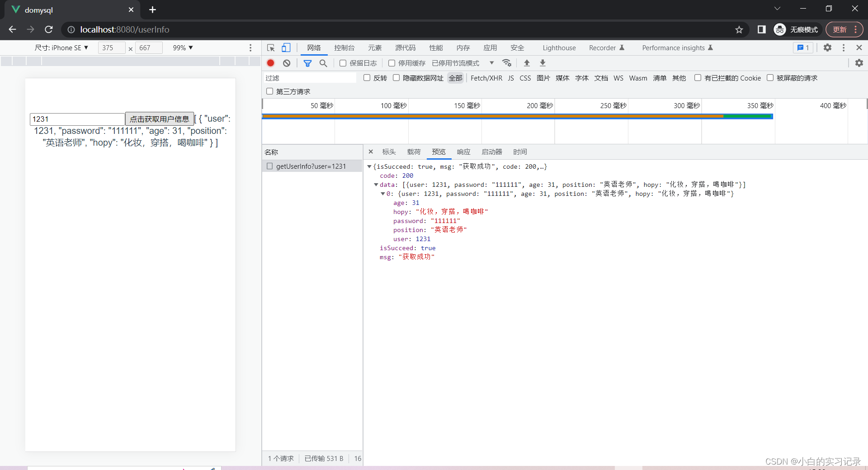Collapse the data array node
Screen dimensions: 868x470
376,185
